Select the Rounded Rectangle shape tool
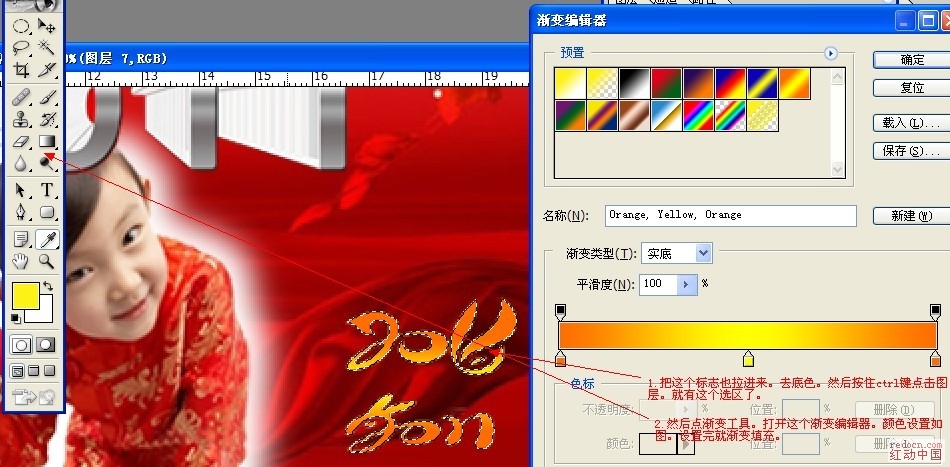The width and height of the screenshot is (950, 467). [x=46, y=212]
